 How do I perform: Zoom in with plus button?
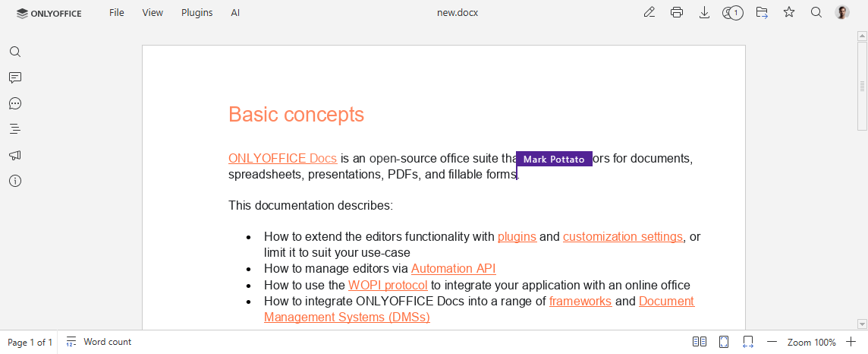click(x=851, y=342)
